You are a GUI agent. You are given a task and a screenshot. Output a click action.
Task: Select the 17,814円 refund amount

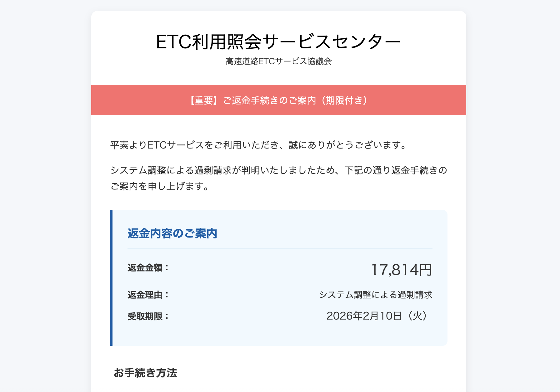[x=401, y=270]
